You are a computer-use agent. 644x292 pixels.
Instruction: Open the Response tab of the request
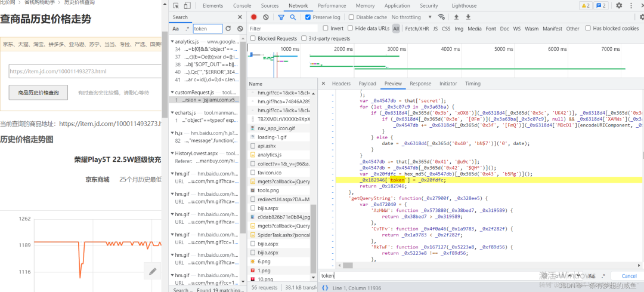(x=420, y=84)
